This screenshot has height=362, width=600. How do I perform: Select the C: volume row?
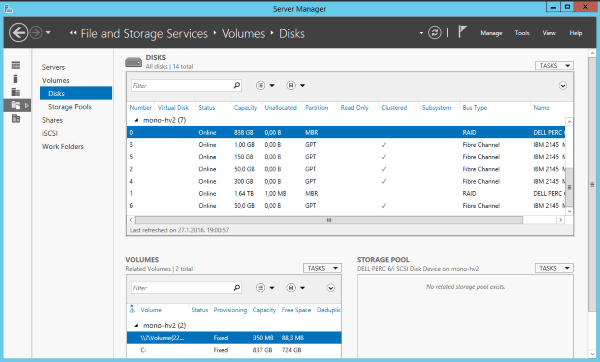point(234,350)
